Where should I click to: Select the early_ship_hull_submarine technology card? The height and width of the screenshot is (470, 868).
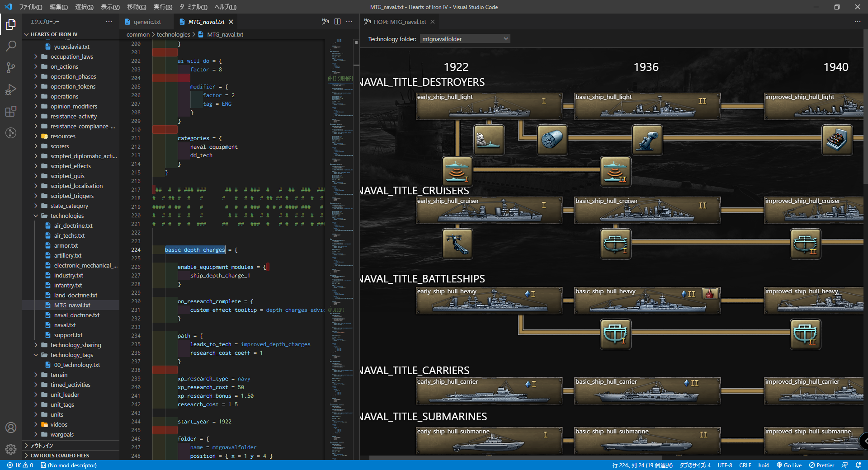point(489,441)
